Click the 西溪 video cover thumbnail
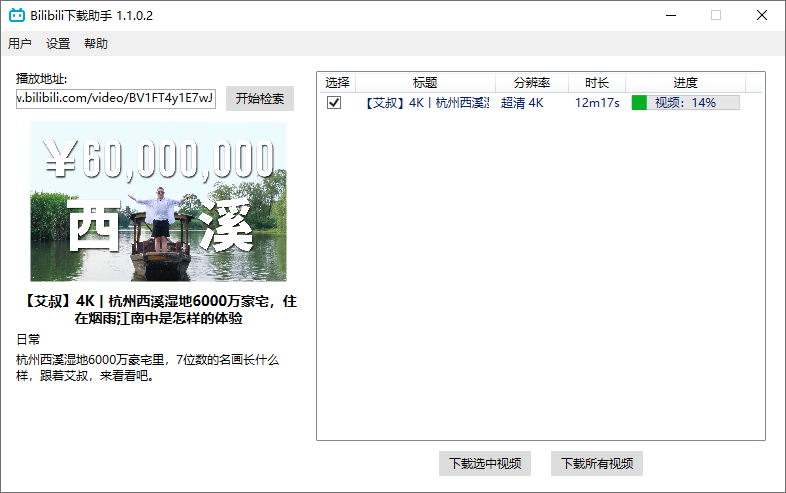786x493 pixels. (x=158, y=202)
